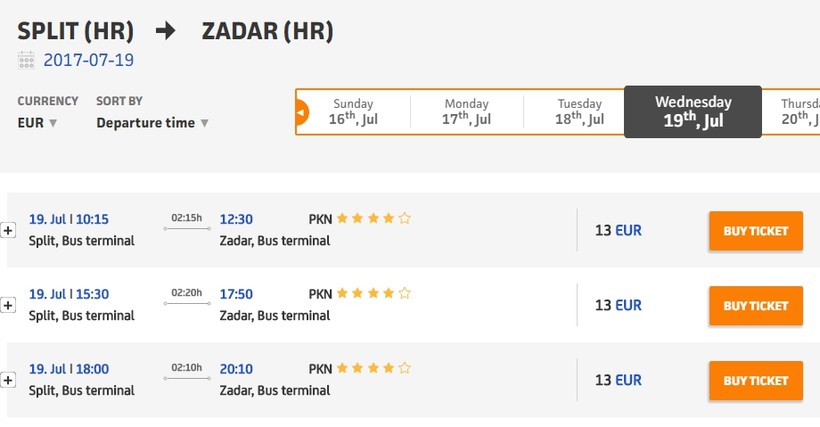Image resolution: width=820 pixels, height=427 pixels.
Task: Switch to the Tuesday 18th Jul tab
Action: [579, 112]
